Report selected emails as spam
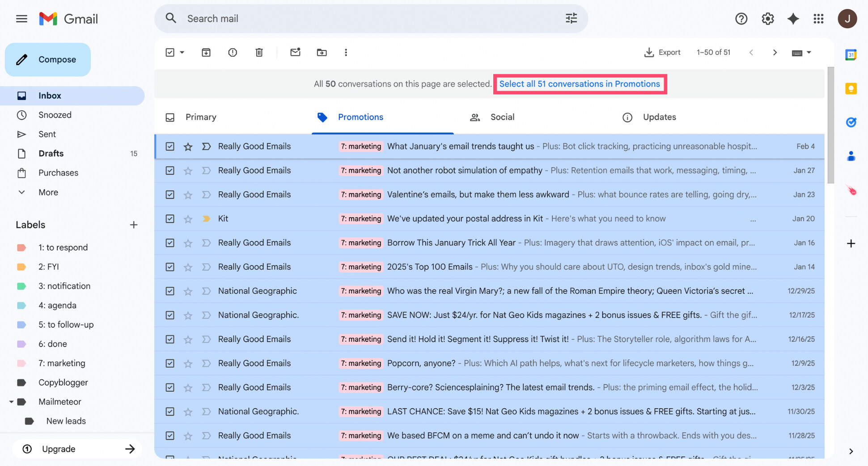 tap(232, 52)
